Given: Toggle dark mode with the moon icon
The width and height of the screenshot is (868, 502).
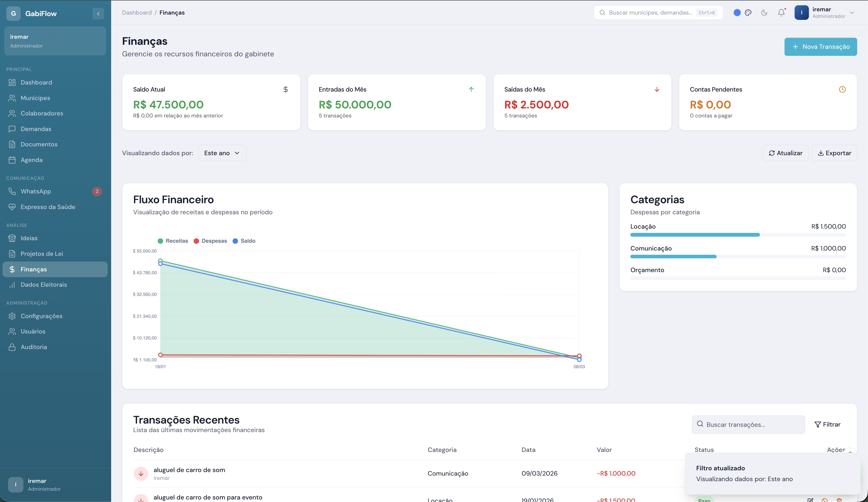Looking at the screenshot, I should (764, 13).
